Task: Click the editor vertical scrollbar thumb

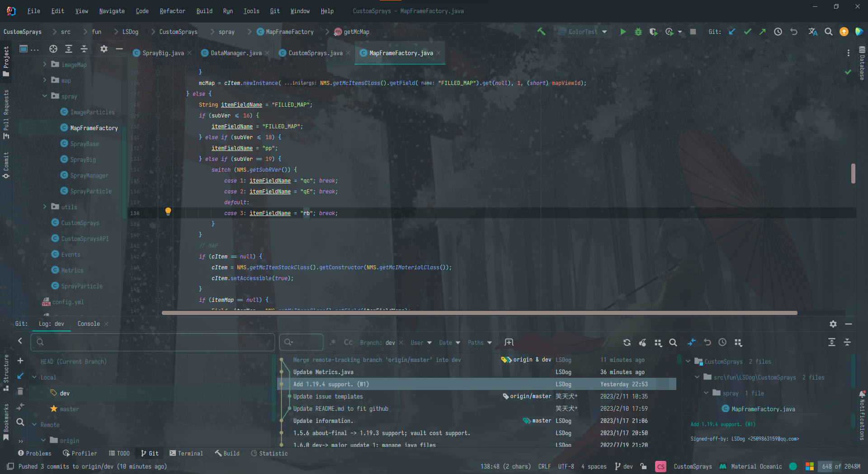Action: (853, 174)
